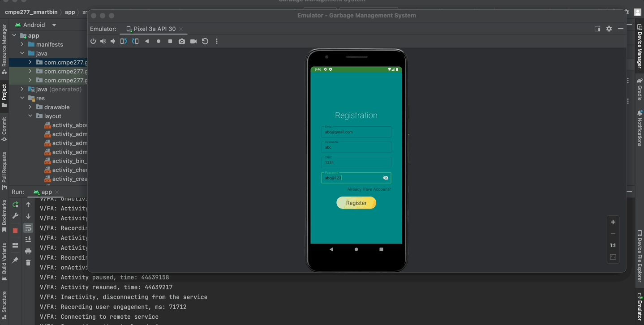Click the Android Home button on phone
This screenshot has height=325, width=644.
356,249
